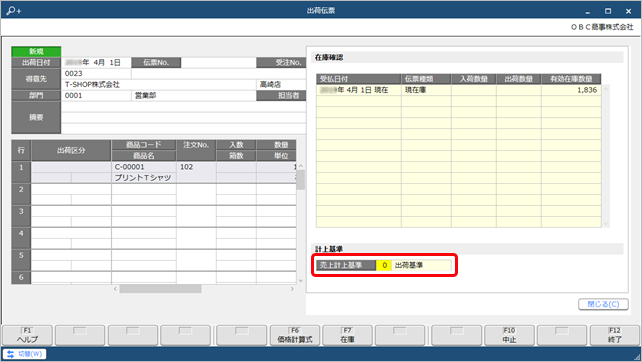642x362 pixels.
Task: Select row number 1 in the detail grid
Action: click(21, 172)
